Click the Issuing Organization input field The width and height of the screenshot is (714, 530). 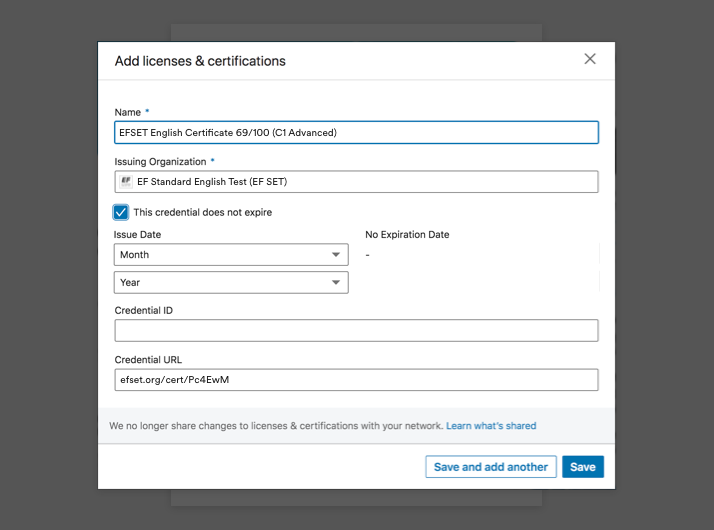(x=365, y=181)
